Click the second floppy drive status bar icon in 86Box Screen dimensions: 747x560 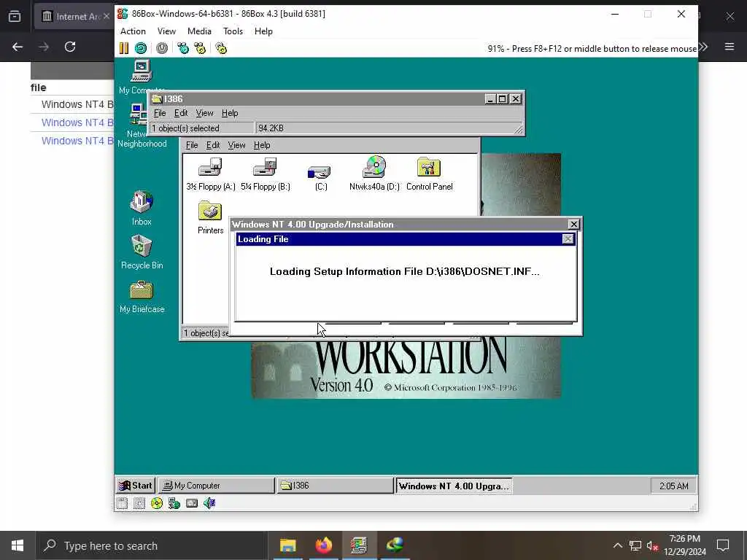[x=139, y=503]
